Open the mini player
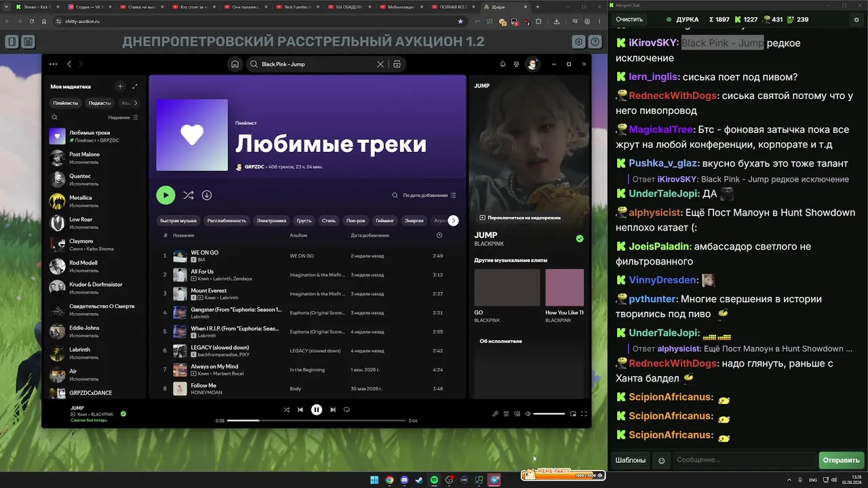Image resolution: width=868 pixels, height=488 pixels. [573, 413]
